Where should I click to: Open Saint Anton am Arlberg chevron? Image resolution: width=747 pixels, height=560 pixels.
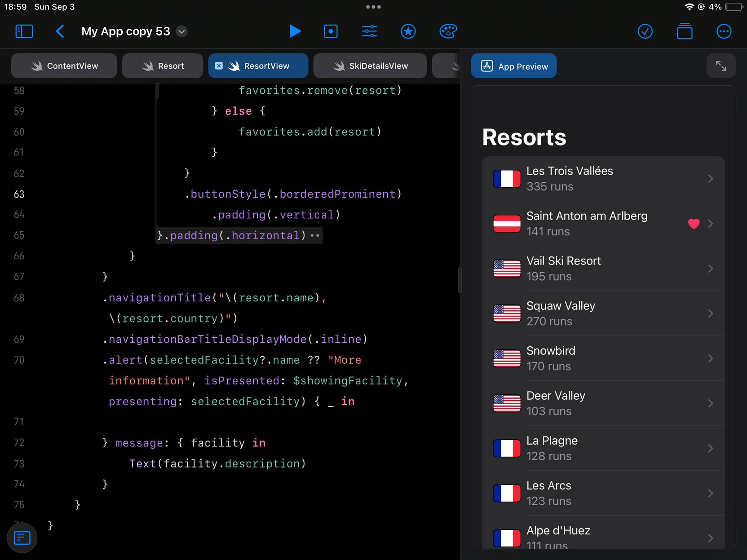coord(711,224)
